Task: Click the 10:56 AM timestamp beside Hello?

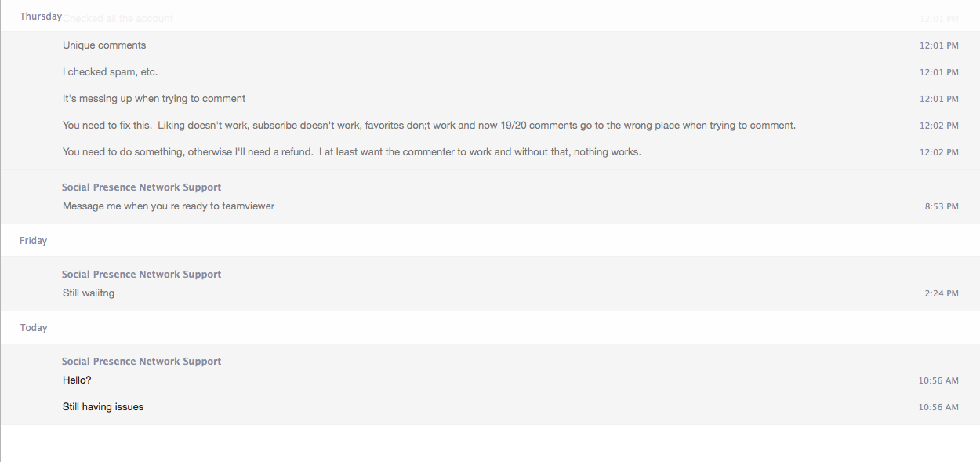Action: tap(938, 381)
